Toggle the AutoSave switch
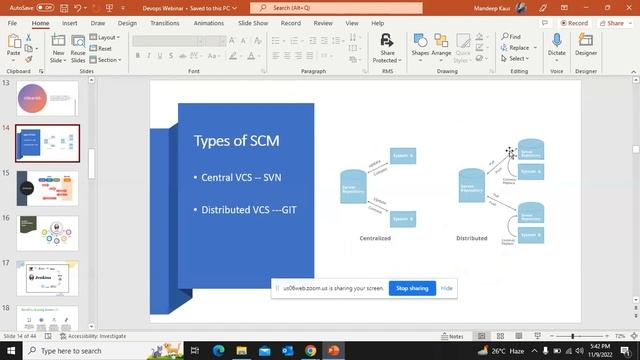 pyautogui.click(x=45, y=8)
